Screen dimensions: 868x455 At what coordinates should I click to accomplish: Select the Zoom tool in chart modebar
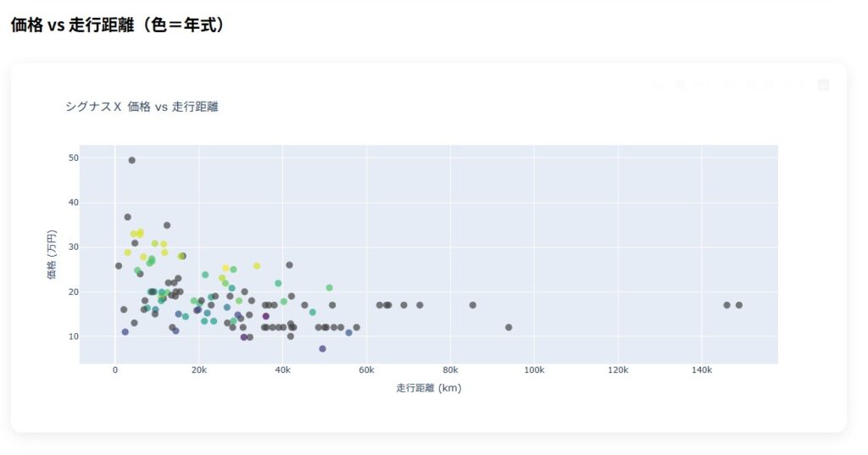point(680,85)
